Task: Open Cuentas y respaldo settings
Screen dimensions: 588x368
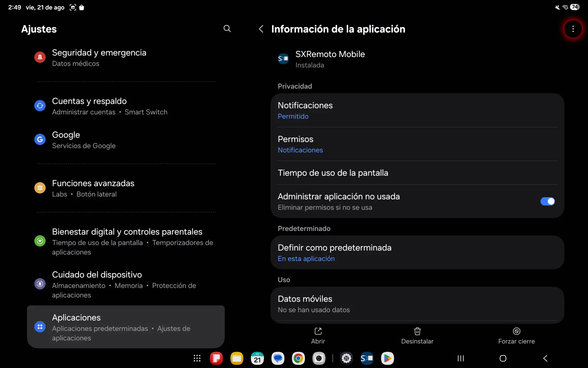Action: coord(126,106)
